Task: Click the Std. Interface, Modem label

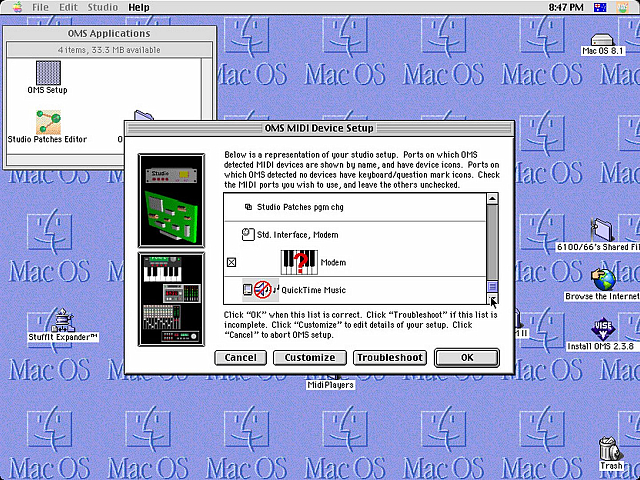Action: (297, 235)
